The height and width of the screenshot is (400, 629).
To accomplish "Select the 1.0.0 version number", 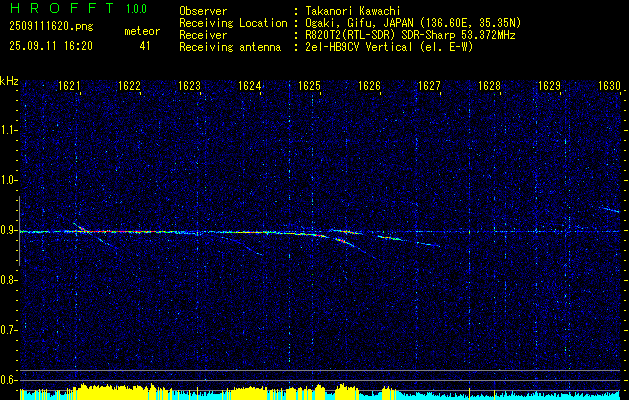I will pyautogui.click(x=136, y=9).
